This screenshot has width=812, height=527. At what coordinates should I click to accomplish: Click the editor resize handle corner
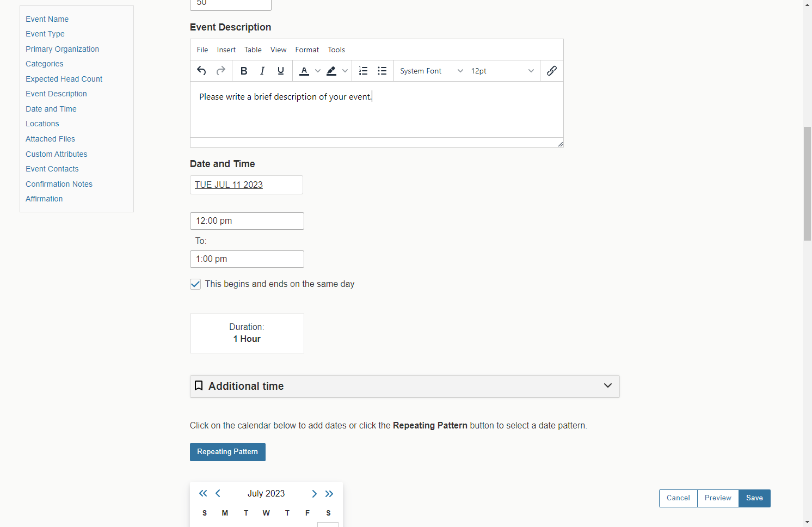coord(560,144)
